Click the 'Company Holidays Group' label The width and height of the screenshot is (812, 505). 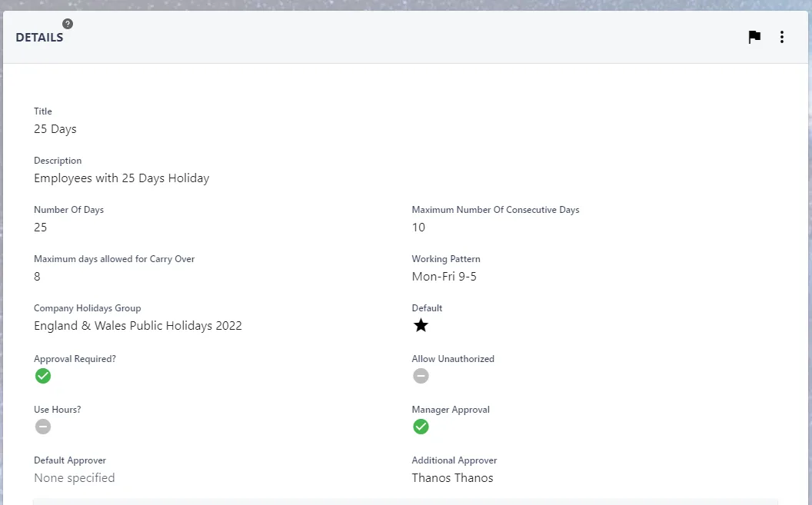88,308
